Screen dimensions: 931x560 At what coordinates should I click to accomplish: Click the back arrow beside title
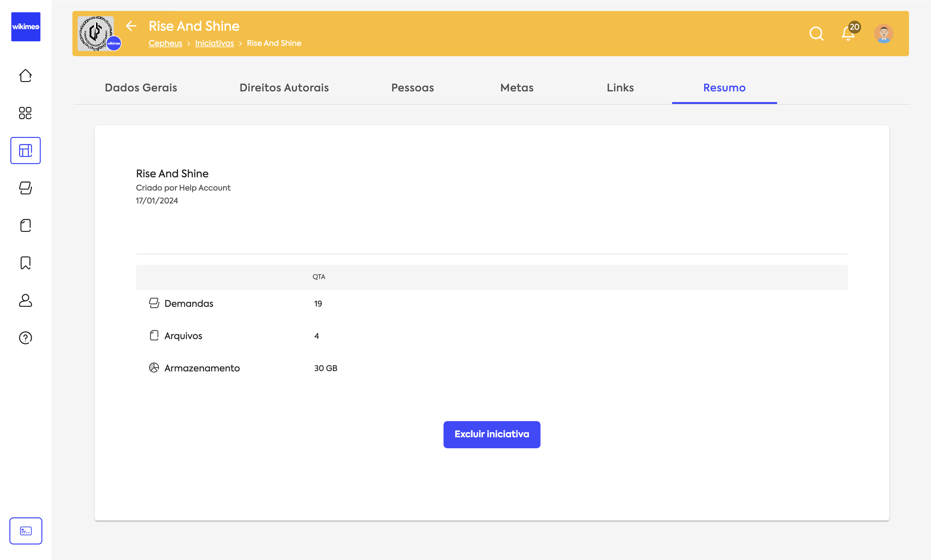pyautogui.click(x=131, y=26)
